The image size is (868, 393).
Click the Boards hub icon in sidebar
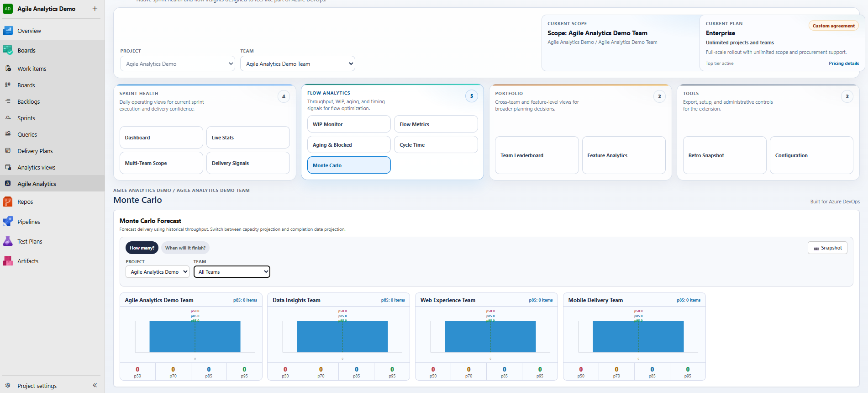click(8, 50)
